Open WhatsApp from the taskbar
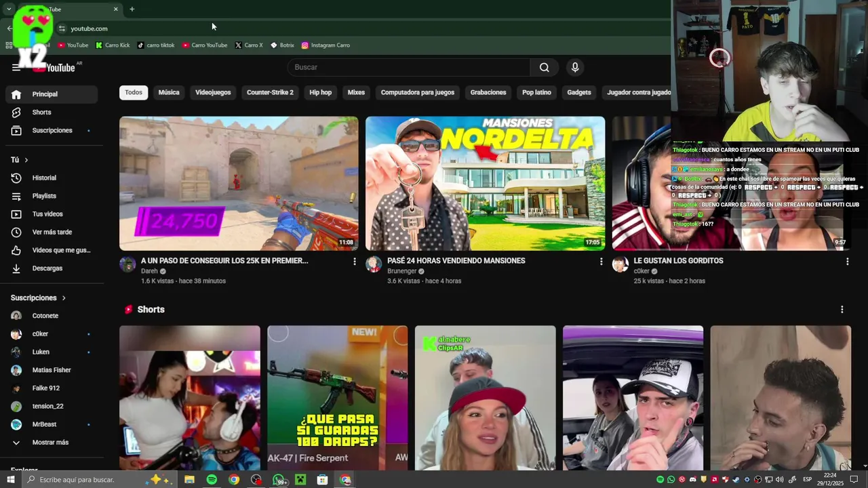This screenshot has height=488, width=868. coord(279,480)
